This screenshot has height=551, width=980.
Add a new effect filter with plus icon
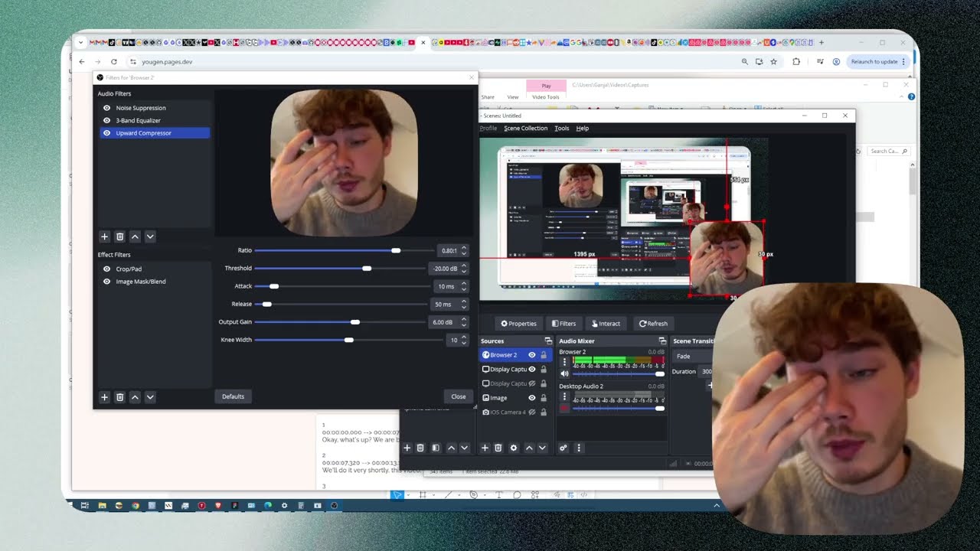point(105,397)
